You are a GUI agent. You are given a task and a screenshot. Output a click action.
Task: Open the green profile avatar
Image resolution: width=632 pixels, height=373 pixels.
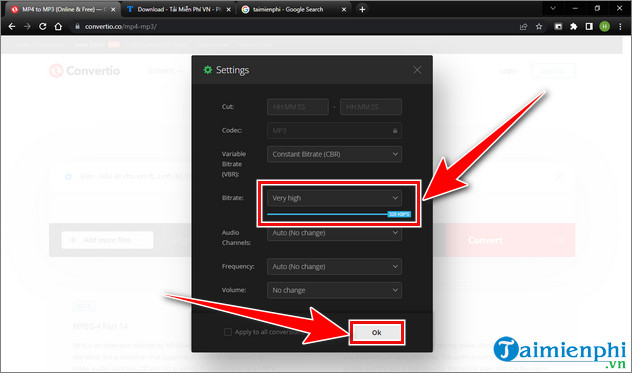605,27
